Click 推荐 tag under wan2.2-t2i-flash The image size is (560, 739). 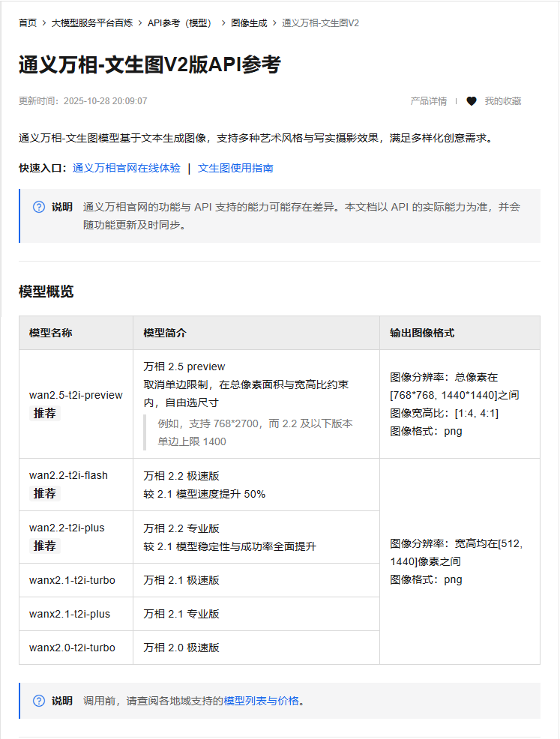[45, 493]
